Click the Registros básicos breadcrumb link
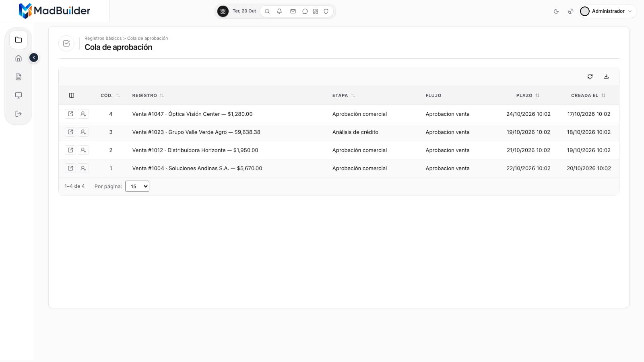Screen dimensions: 644x362 pyautogui.click(x=103, y=38)
